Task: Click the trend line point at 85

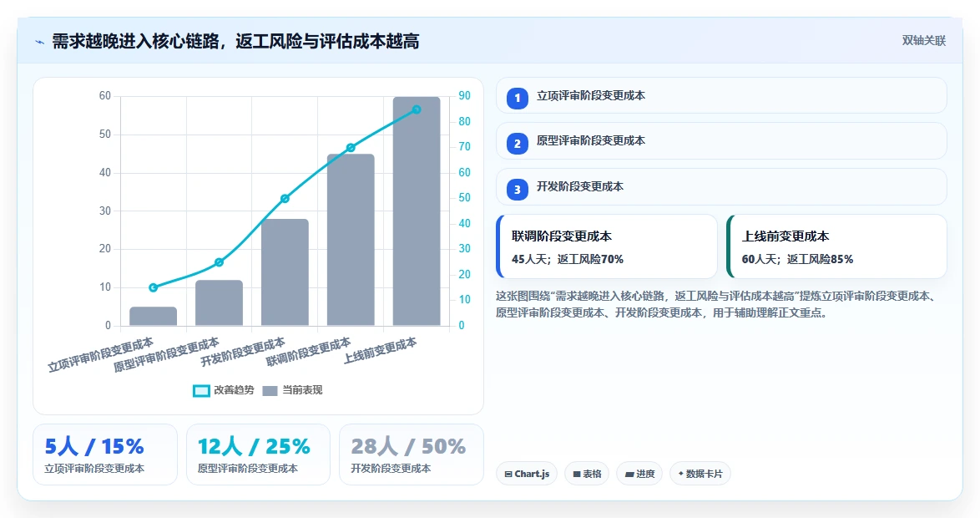Action: point(417,109)
